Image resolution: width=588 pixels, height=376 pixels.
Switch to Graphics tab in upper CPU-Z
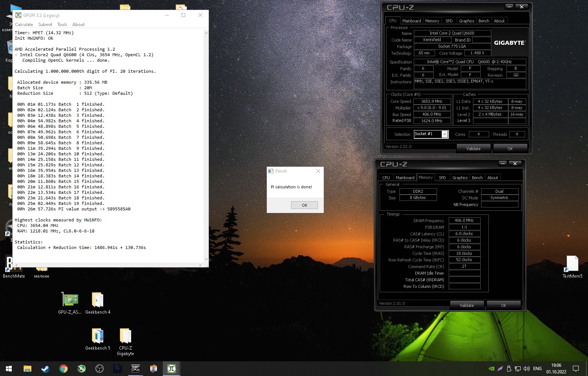[x=466, y=21]
